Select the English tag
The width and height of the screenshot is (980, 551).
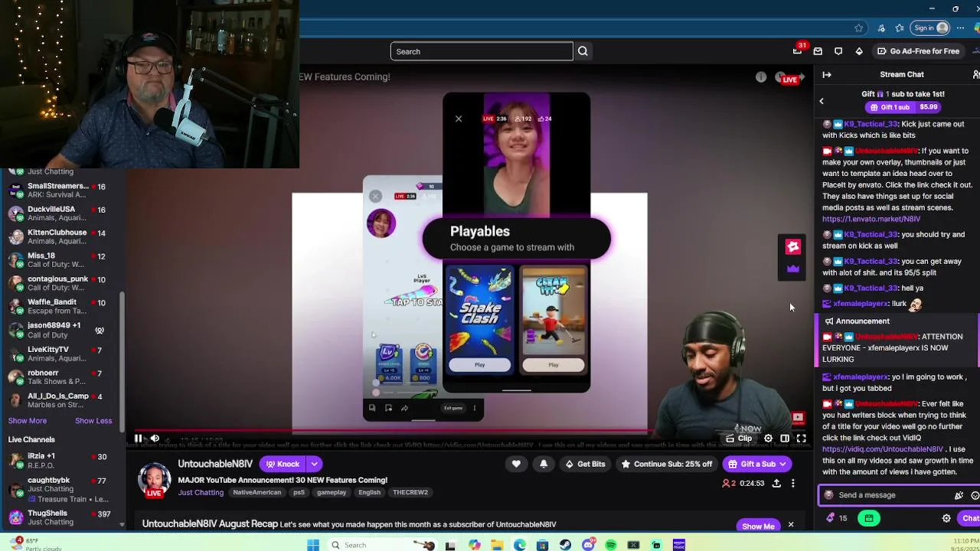pos(369,492)
